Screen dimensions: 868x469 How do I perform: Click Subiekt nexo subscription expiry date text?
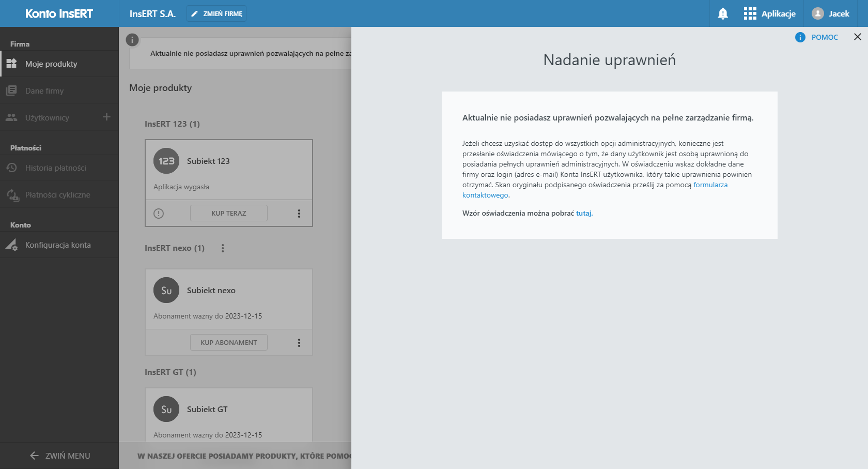click(x=208, y=316)
